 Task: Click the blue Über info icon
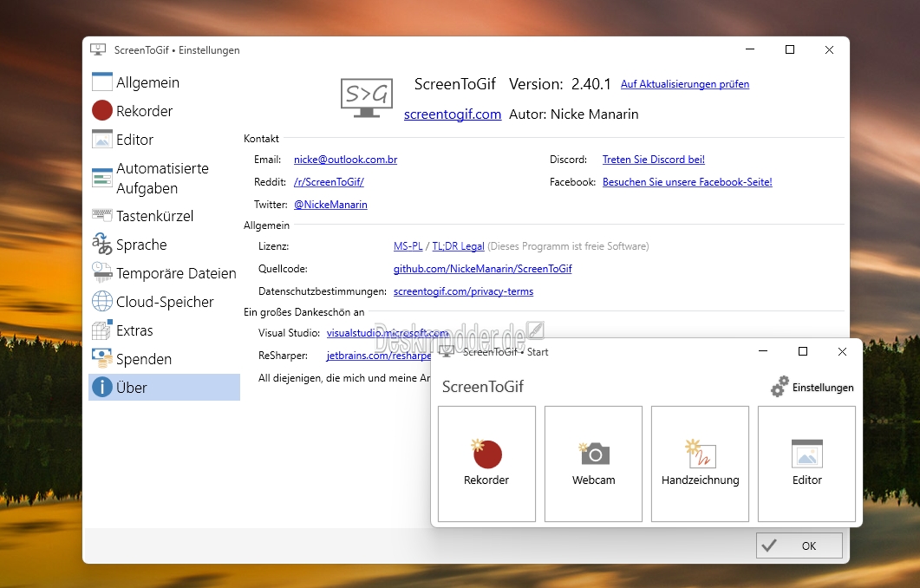tap(102, 388)
